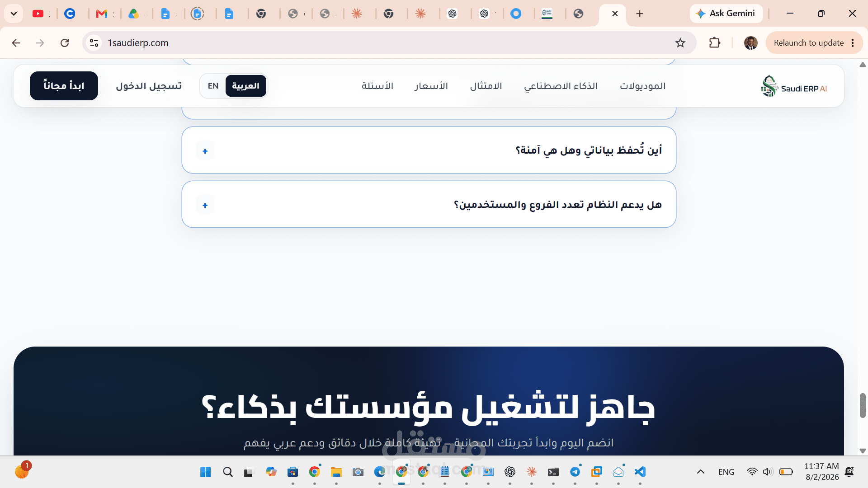Go back to the previous page
Image resolution: width=868 pixels, height=488 pixels.
coord(16,43)
